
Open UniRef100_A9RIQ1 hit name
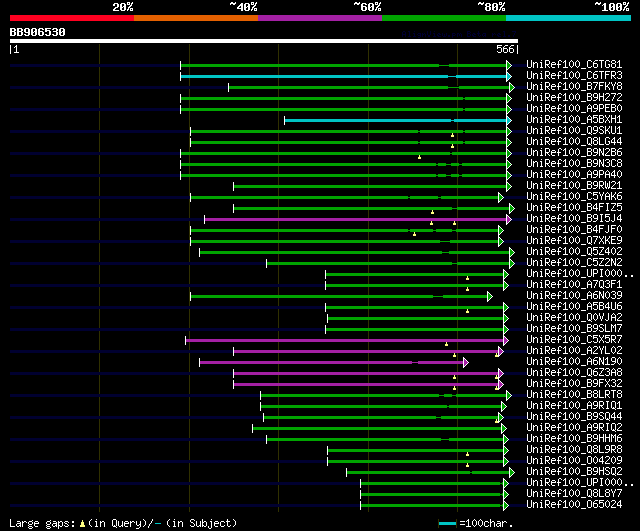(x=574, y=406)
